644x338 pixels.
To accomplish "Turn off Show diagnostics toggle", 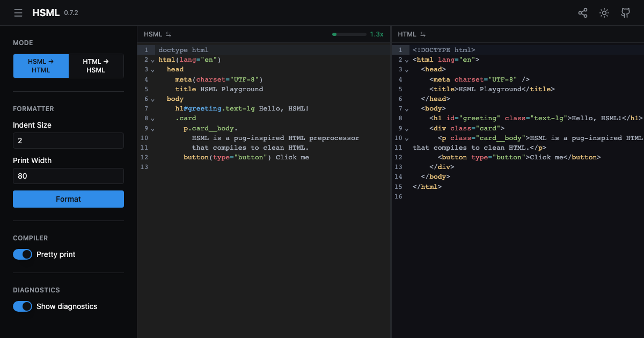I will (x=23, y=306).
